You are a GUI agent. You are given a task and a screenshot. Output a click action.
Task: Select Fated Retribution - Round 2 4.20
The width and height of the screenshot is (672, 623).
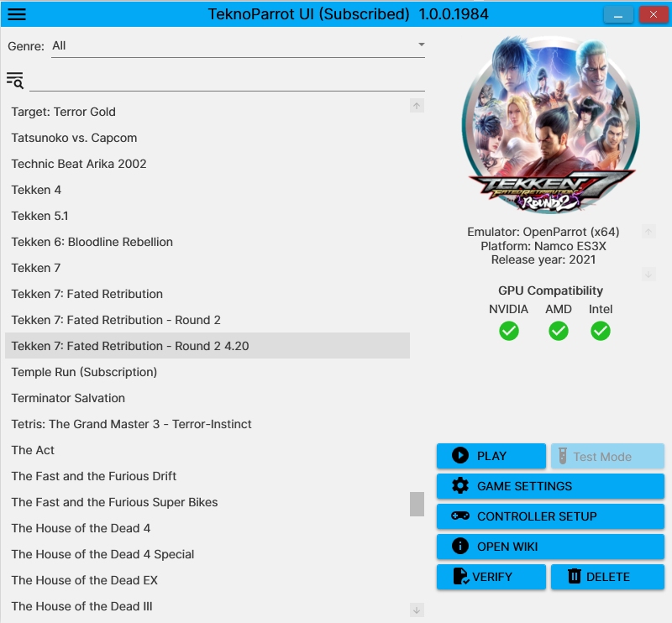pyautogui.click(x=207, y=346)
